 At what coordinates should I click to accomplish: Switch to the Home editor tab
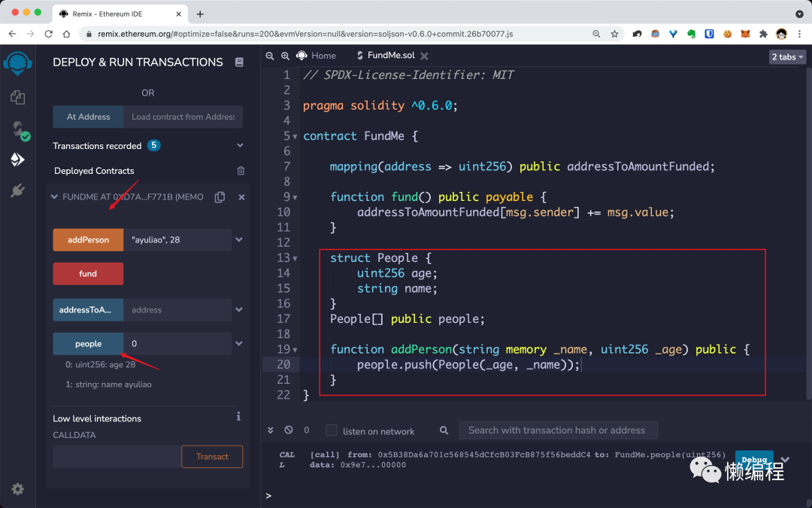coord(316,56)
